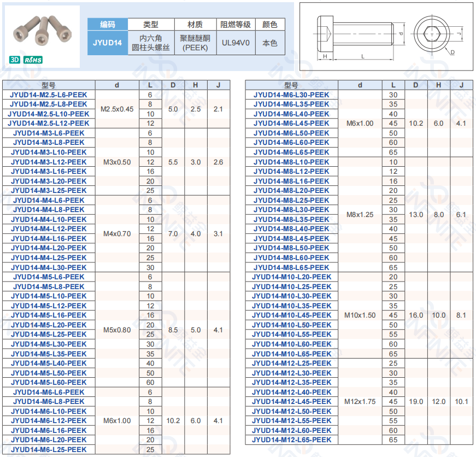Open the JYUD14-M10-L45-PEEK model link
Image resolution: width=476 pixels, height=457 pixels.
pyautogui.click(x=291, y=315)
